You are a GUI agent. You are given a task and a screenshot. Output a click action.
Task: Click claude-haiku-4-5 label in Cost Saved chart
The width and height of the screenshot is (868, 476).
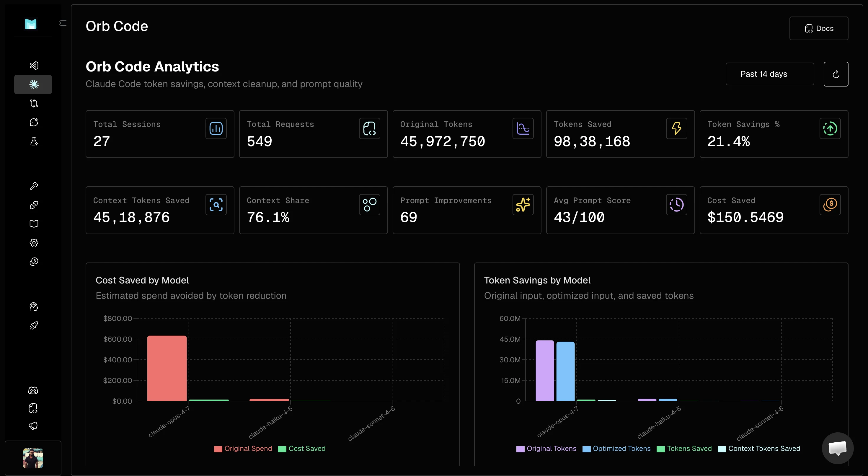pos(270,423)
